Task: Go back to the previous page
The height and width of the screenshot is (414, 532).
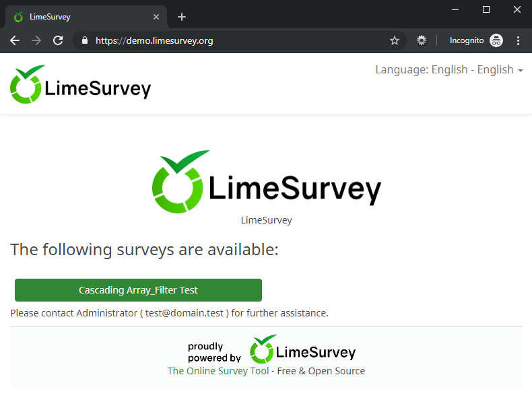Action: [15, 40]
